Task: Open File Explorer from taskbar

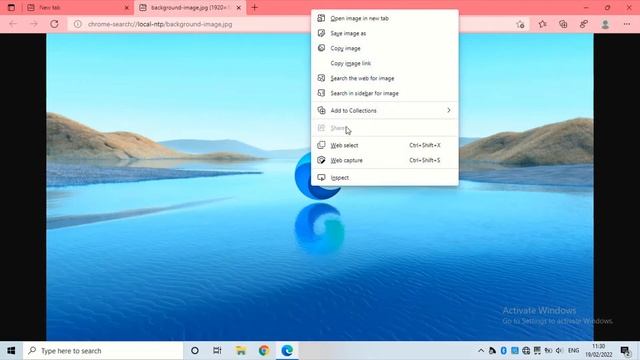Action: (241, 351)
